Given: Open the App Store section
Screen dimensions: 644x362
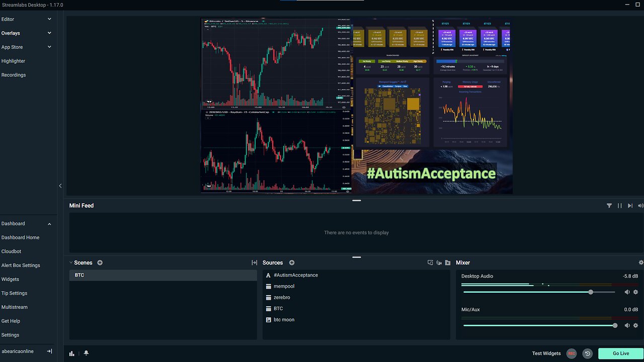Looking at the screenshot, I should [12, 47].
